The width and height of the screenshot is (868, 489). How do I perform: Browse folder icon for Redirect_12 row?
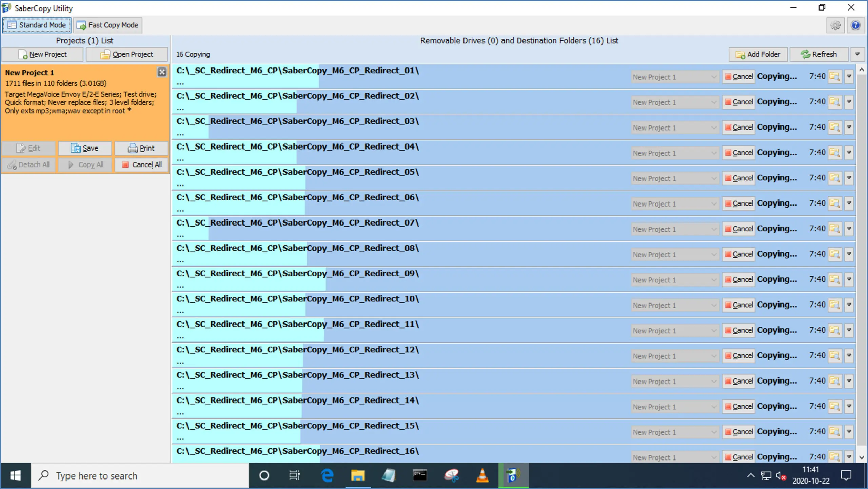(x=835, y=356)
